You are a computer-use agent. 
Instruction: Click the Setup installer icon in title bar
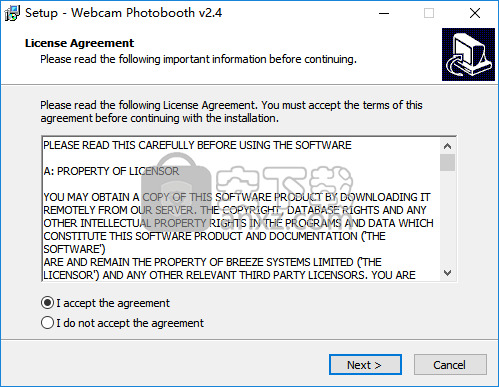coord(12,13)
